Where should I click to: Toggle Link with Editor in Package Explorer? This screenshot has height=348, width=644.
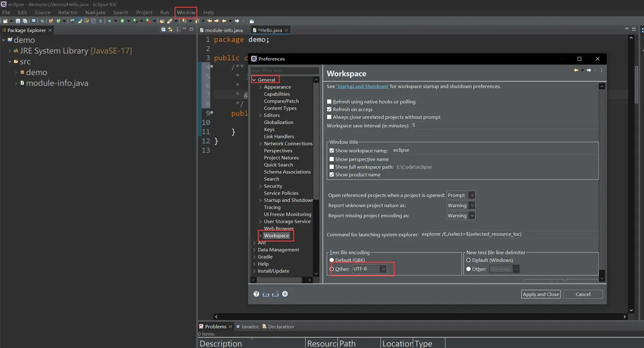(x=170, y=29)
